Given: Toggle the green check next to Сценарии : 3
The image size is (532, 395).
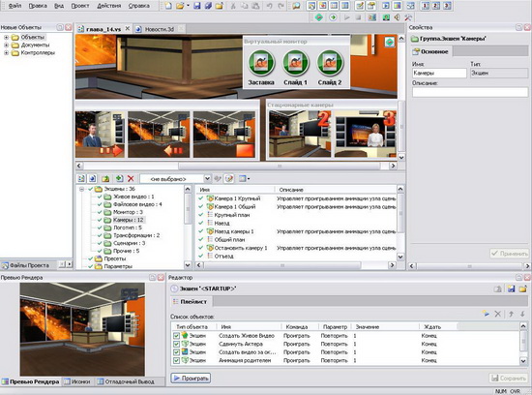Looking at the screenshot, I should pyautogui.click(x=100, y=243).
